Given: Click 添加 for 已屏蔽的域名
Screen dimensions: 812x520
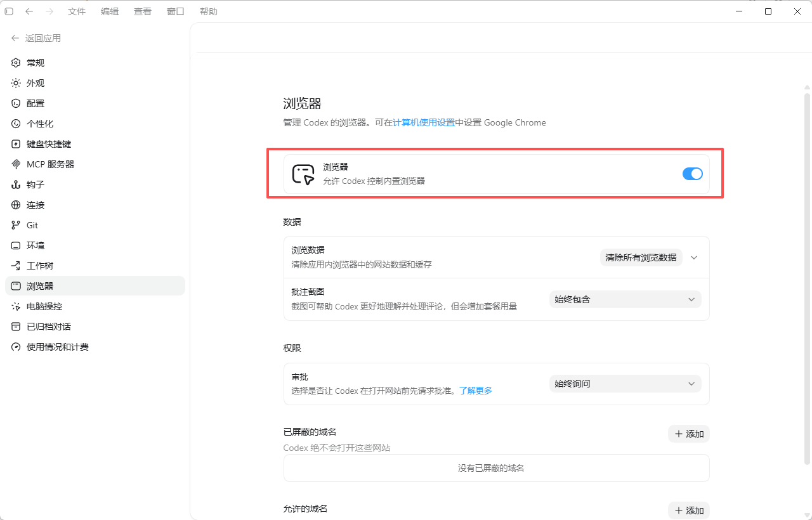Looking at the screenshot, I should coord(688,434).
